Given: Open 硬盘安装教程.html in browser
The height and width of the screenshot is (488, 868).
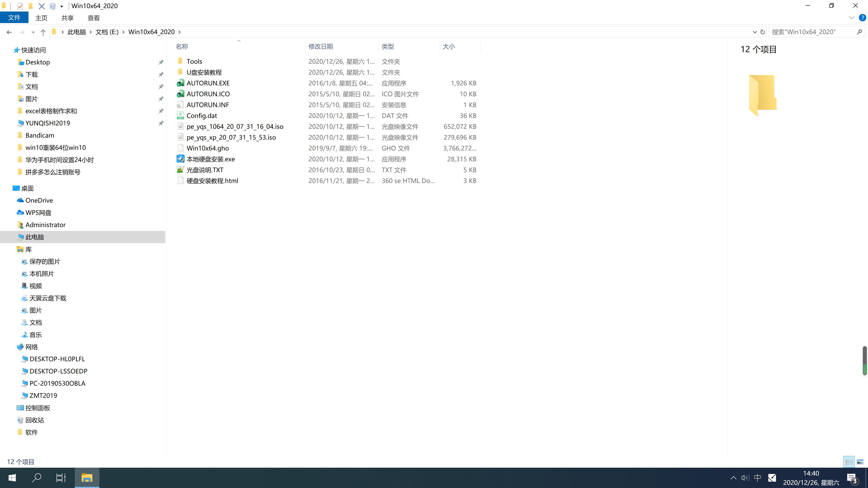Looking at the screenshot, I should pyautogui.click(x=212, y=181).
